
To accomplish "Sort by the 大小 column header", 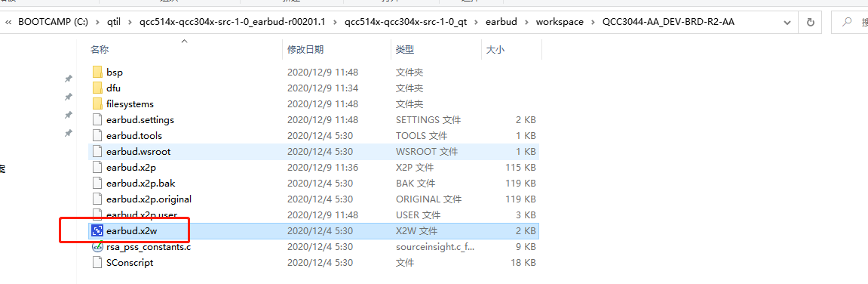I will click(495, 49).
